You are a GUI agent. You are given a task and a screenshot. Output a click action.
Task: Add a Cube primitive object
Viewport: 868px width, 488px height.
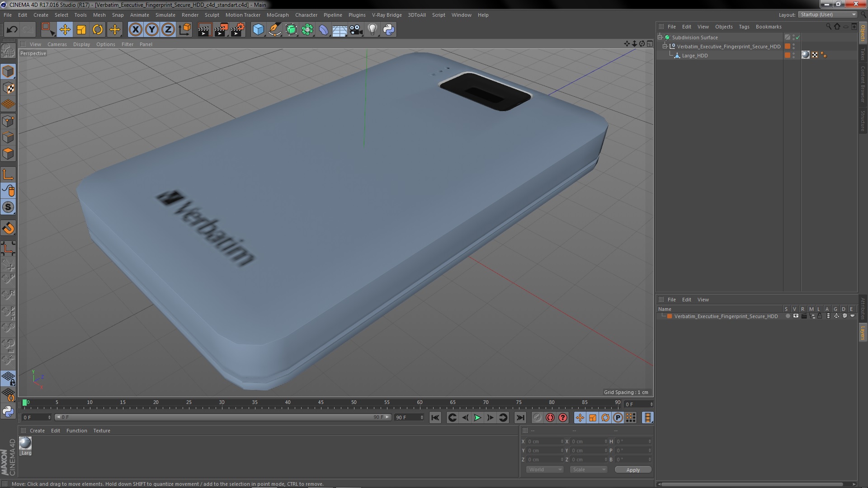coord(258,30)
